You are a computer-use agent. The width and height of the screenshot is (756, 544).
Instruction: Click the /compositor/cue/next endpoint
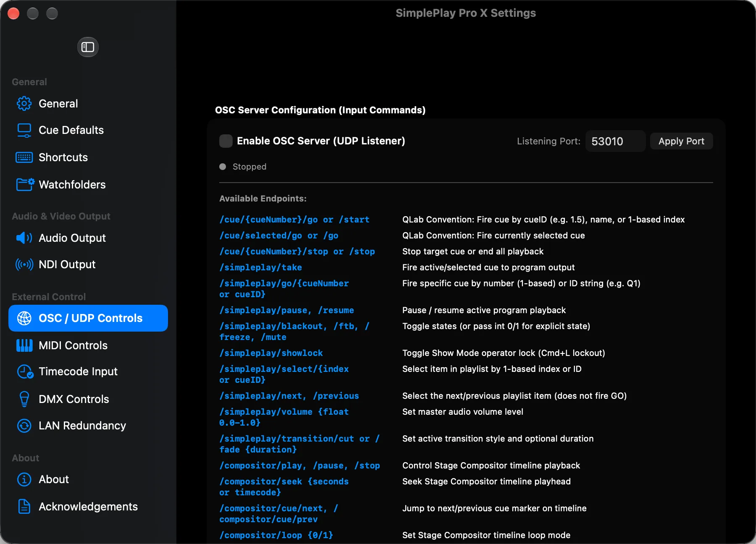[279, 514]
